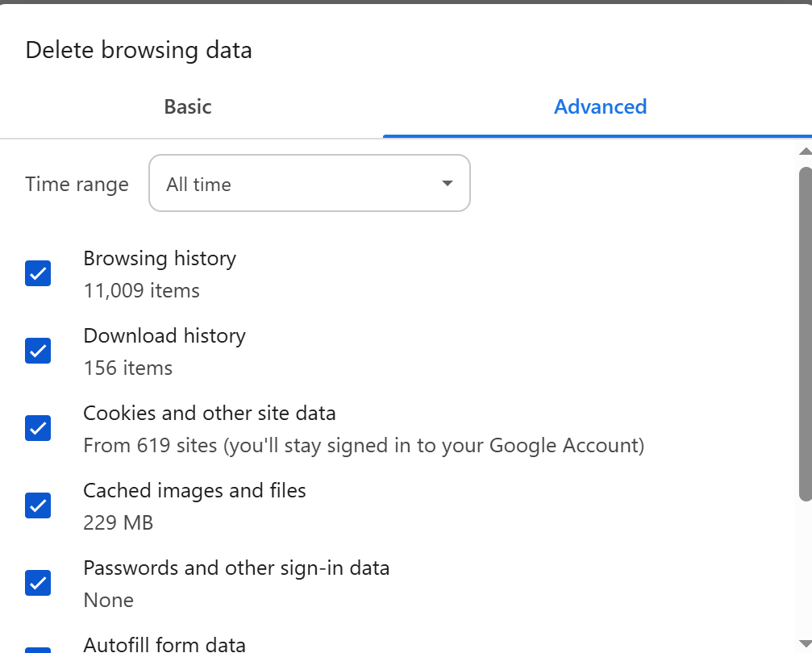Click the 'Passwords and other sign-in data' label
The image size is (812, 653).
(236, 568)
